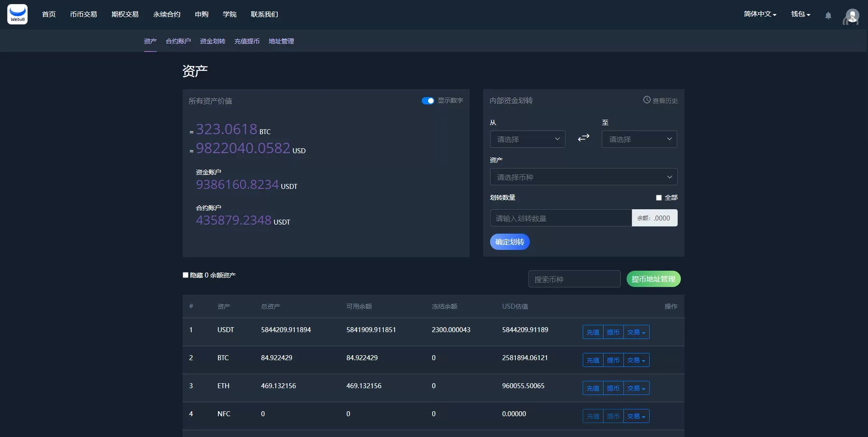
Task: Click withdrawal address management button
Action: (653, 279)
